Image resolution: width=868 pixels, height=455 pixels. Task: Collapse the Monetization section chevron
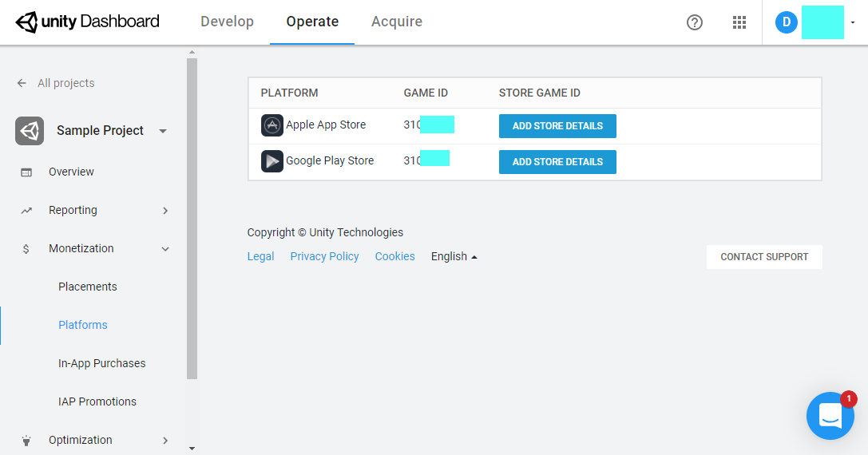(165, 249)
